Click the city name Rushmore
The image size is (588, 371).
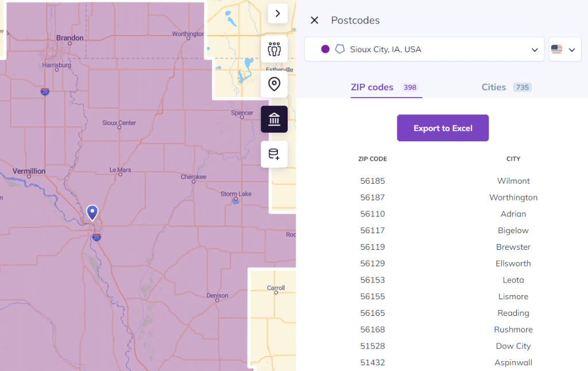[x=513, y=329]
